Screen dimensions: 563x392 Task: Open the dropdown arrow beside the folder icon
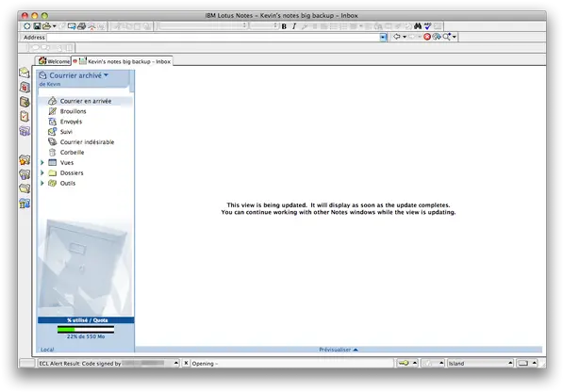point(54,26)
